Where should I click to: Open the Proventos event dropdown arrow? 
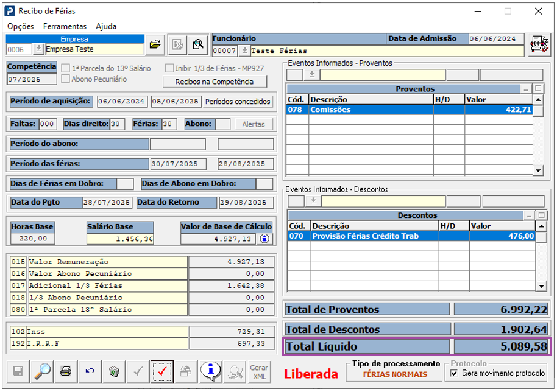click(x=311, y=75)
